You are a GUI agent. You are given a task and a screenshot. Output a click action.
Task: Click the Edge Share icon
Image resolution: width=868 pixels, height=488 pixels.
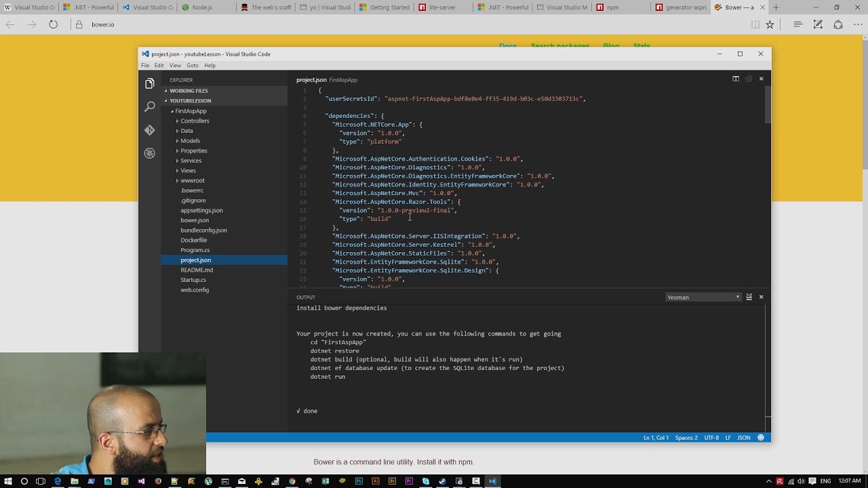[838, 24]
